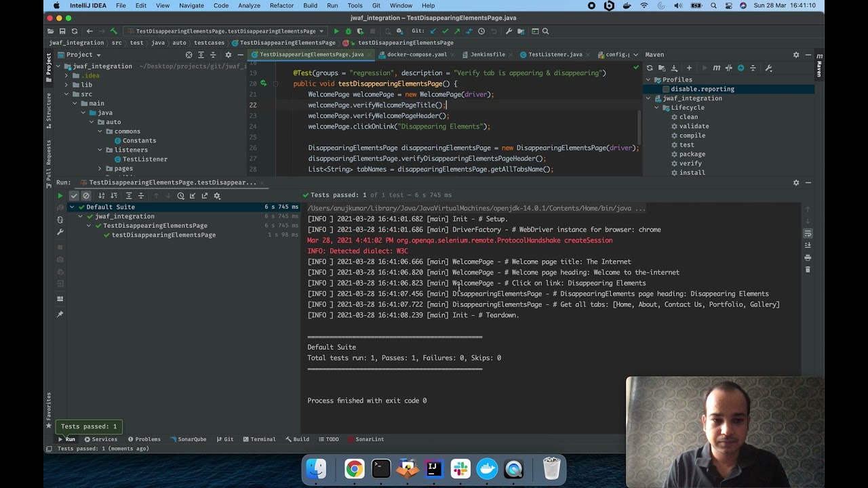This screenshot has width=868, height=488.
Task: Open the Navigate menu
Action: coord(191,5)
